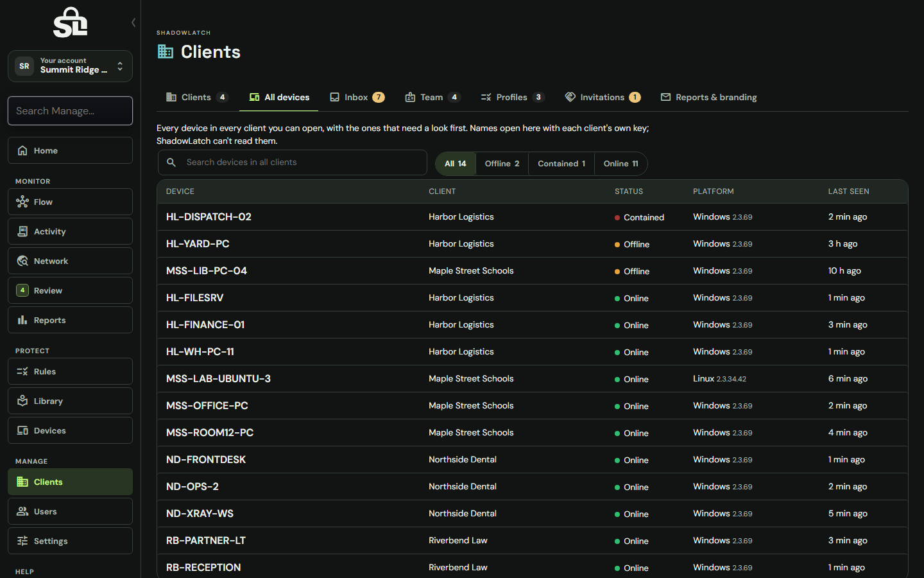Open the Invitations tab
This screenshot has width=924, height=578.
pyautogui.click(x=603, y=97)
